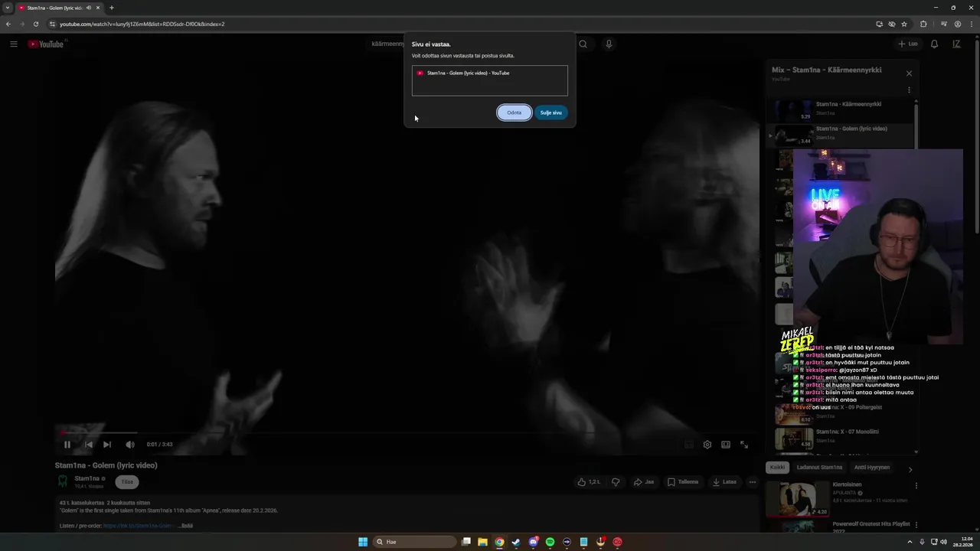Open Chrome extensions puzzle icon

(923, 24)
